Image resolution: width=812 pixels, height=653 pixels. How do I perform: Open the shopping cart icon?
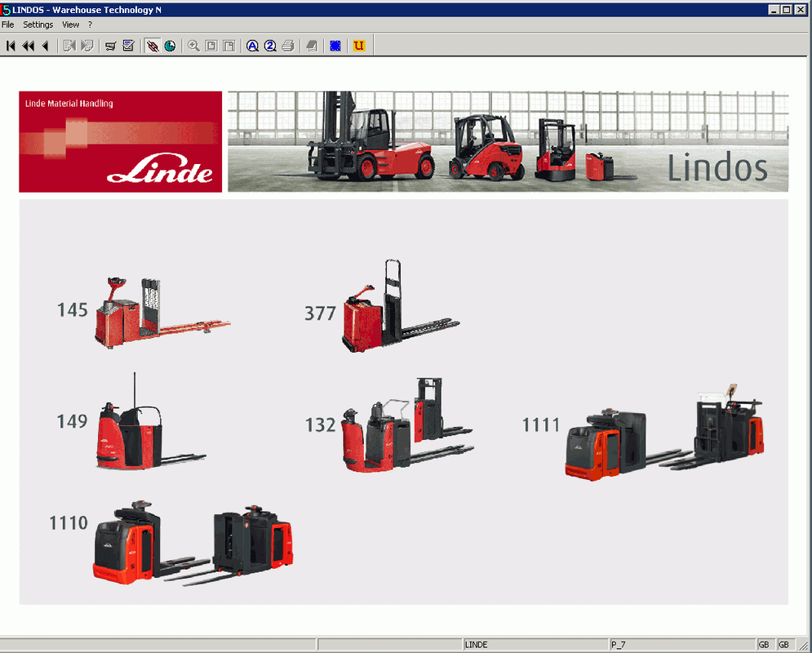pyautogui.click(x=110, y=46)
